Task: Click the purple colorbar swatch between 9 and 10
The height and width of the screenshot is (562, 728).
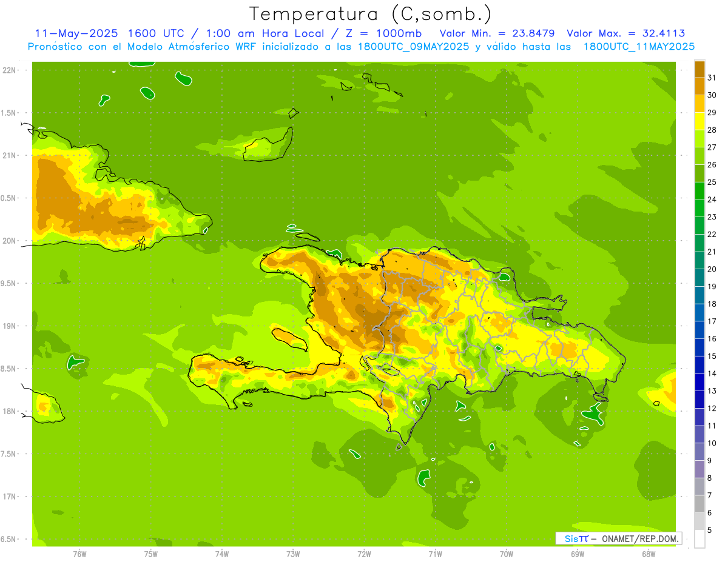Action: click(x=699, y=452)
